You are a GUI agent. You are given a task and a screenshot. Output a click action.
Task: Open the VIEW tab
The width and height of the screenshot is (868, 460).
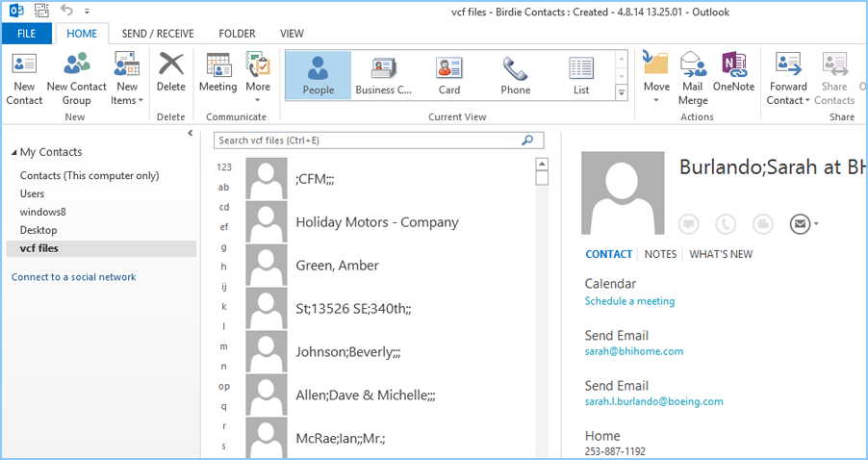coord(292,34)
